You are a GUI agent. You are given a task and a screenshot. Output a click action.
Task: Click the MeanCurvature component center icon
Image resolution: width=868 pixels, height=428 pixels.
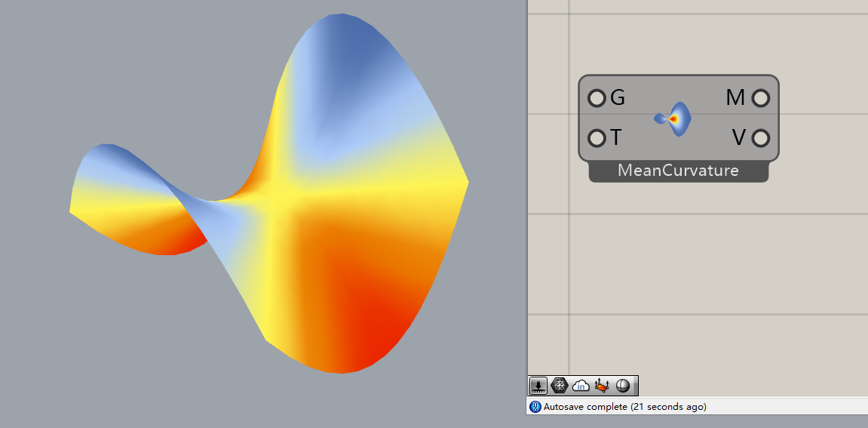tap(673, 119)
